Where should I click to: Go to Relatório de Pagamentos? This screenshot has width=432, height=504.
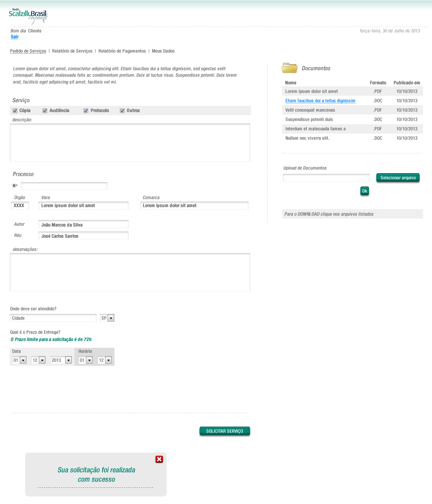click(x=122, y=51)
